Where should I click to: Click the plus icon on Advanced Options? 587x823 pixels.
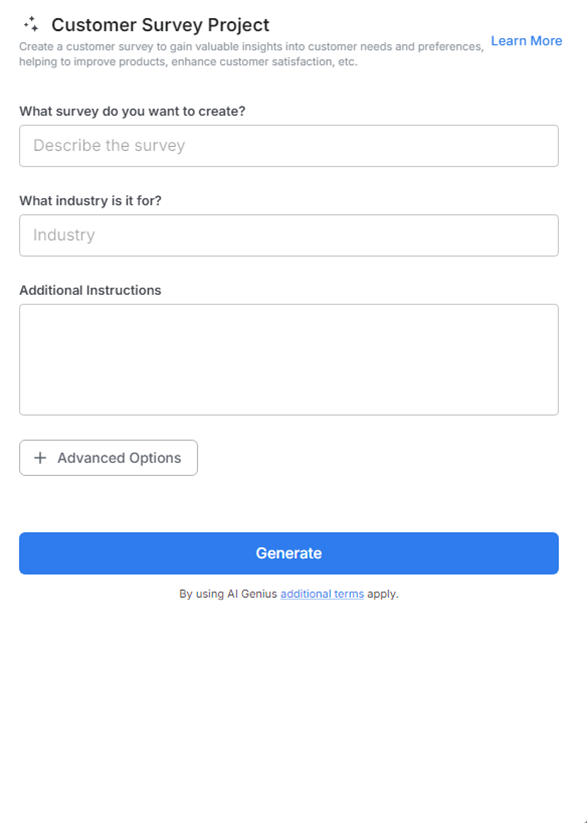[x=40, y=457]
